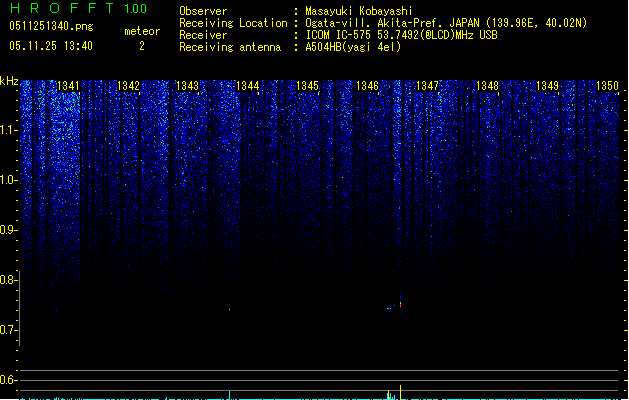Click the 1349 time marker
The image size is (629, 400).
tap(547, 85)
